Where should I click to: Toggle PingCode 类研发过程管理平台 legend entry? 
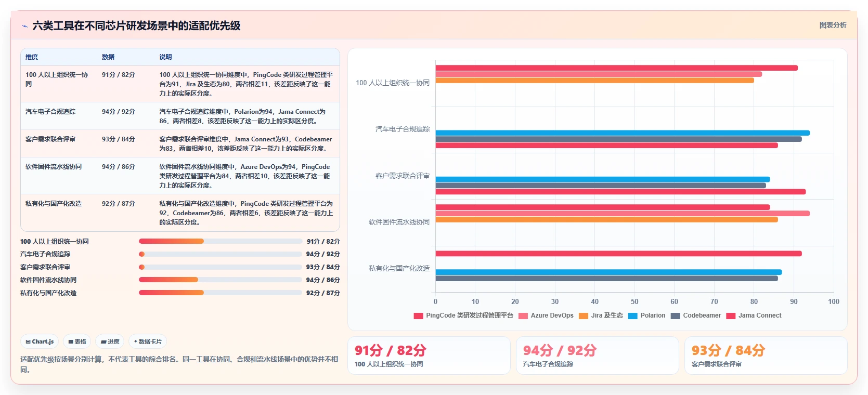463,315
